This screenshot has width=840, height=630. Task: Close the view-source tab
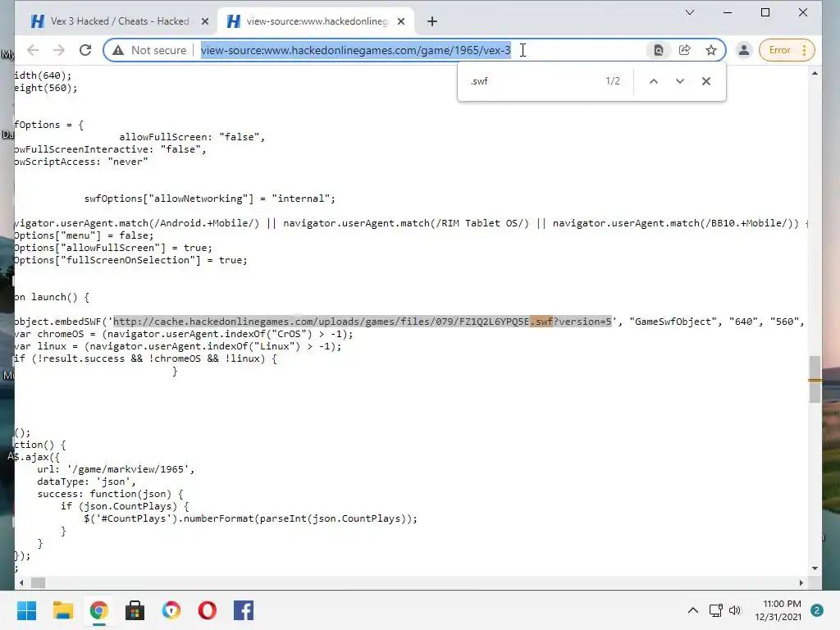[x=400, y=21]
